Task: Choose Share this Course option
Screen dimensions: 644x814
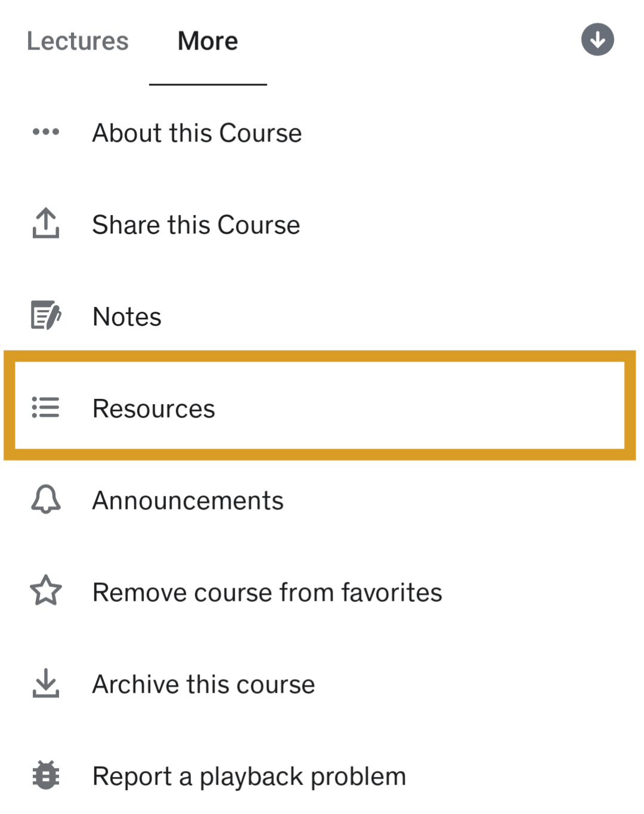Action: 196,225
